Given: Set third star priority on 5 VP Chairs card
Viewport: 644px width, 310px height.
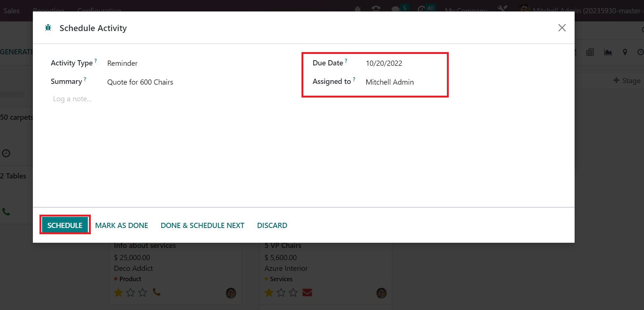Looking at the screenshot, I should pyautogui.click(x=293, y=293).
